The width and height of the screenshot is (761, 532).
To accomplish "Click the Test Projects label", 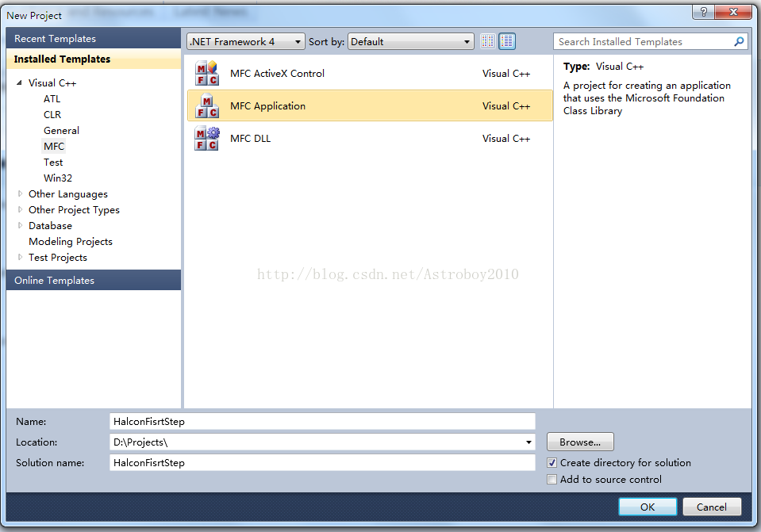I will click(58, 258).
